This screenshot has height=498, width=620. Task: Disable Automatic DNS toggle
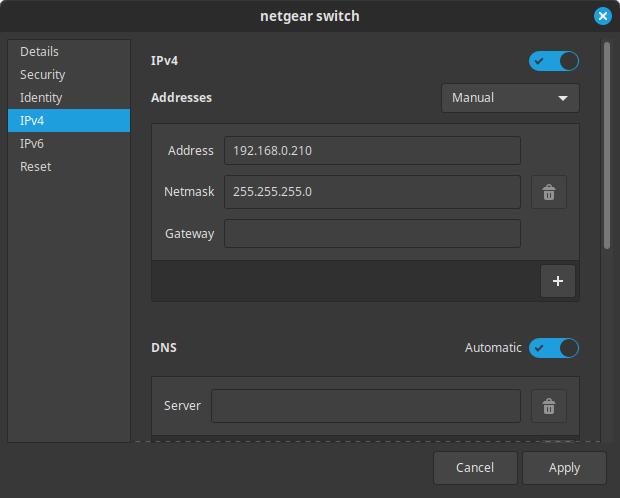tap(554, 348)
